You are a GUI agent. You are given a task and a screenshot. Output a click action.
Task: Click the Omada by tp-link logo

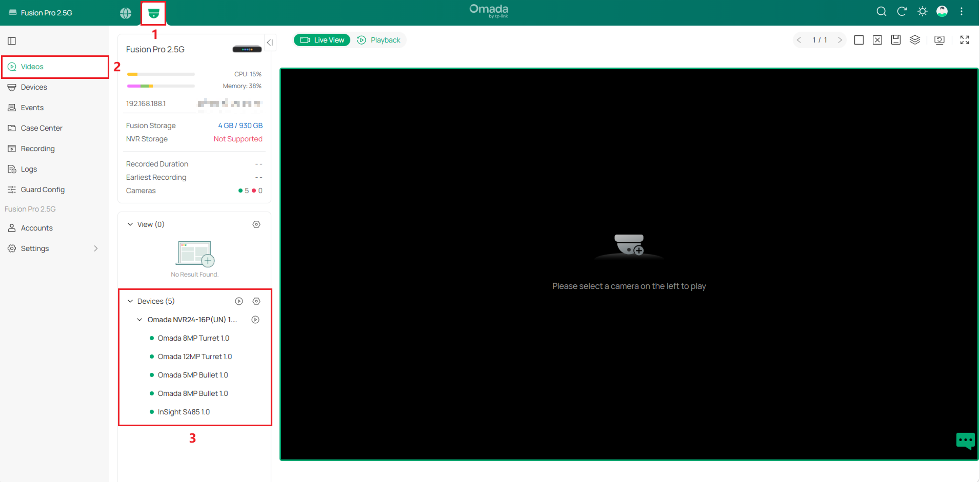click(489, 11)
